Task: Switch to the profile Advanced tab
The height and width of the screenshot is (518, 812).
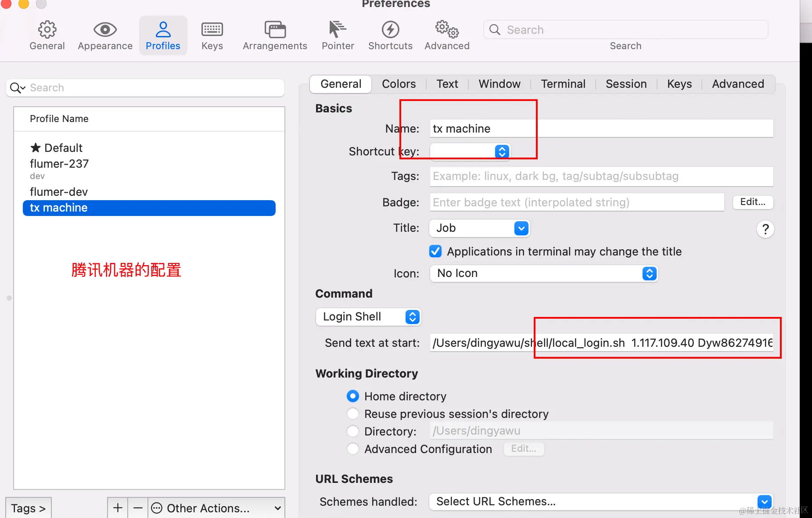Action: (738, 84)
